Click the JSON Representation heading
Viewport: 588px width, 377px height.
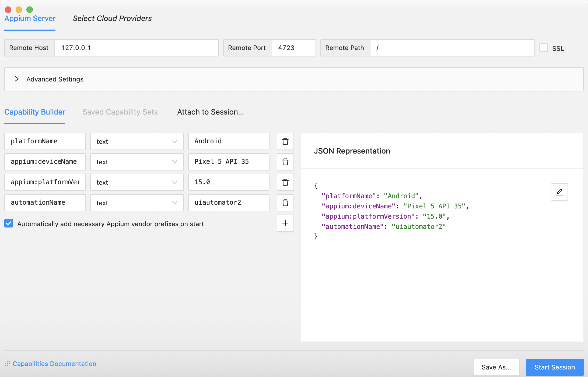352,151
